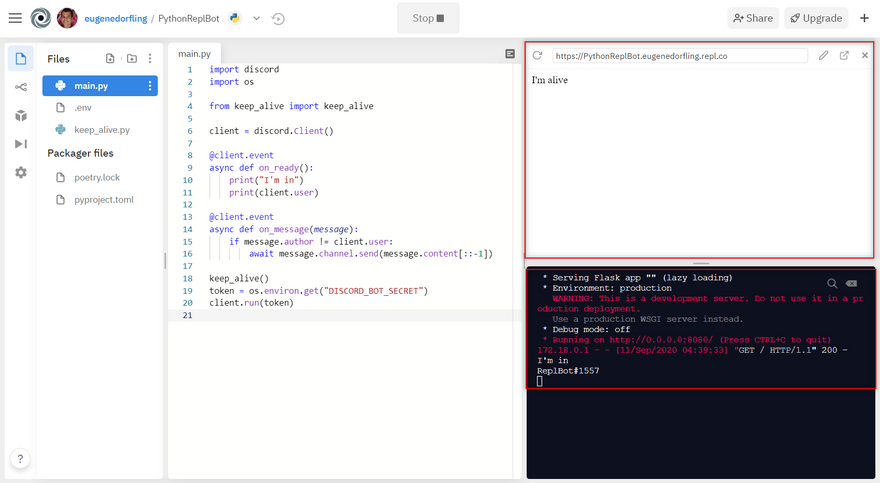Clear the console output
Image resolution: width=880 pixels, height=483 pixels.
coord(851,284)
